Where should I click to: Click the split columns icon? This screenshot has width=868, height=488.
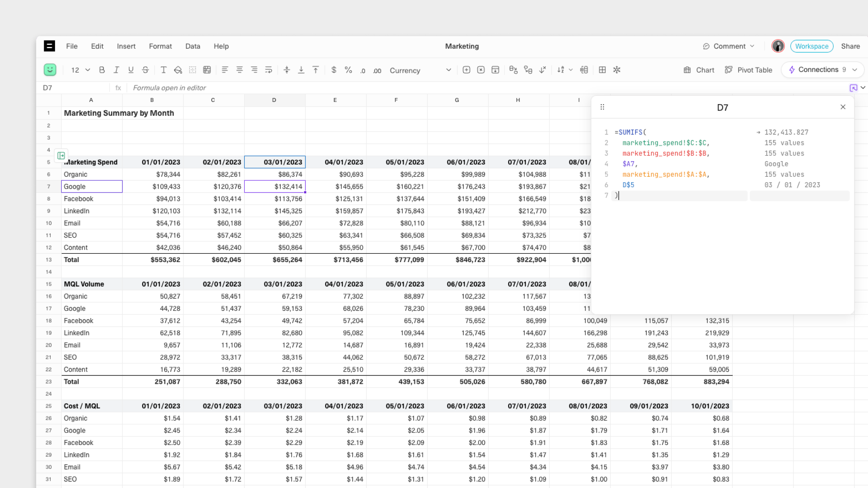coord(584,70)
